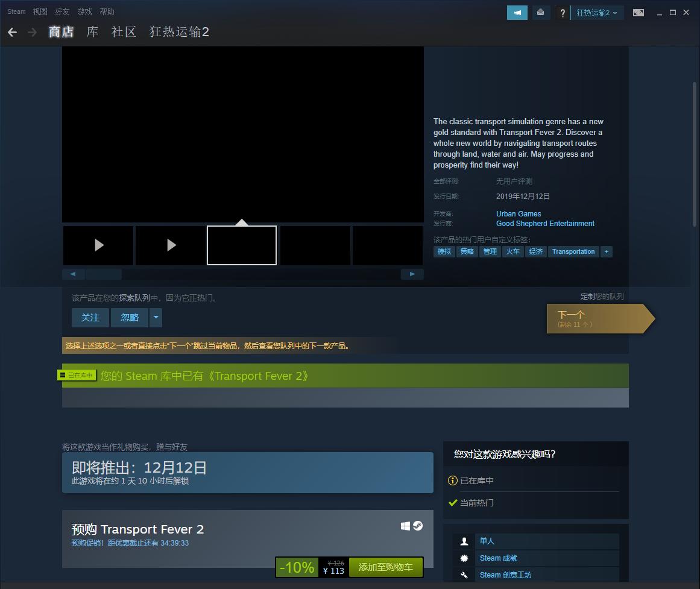Go back with the left arrow
The width and height of the screenshot is (700, 589).
click(x=13, y=32)
